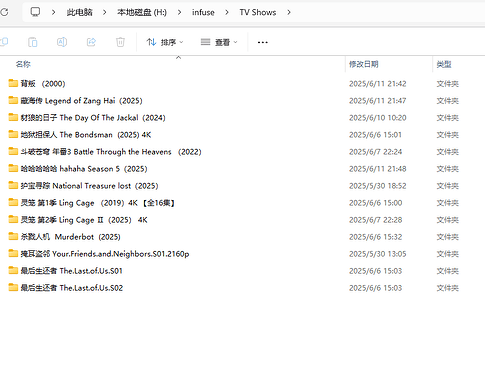Viewport: 485px width, 375px height.
Task: Click folder icon of The.Last.of.Us.S02
Action: [x=13, y=287]
